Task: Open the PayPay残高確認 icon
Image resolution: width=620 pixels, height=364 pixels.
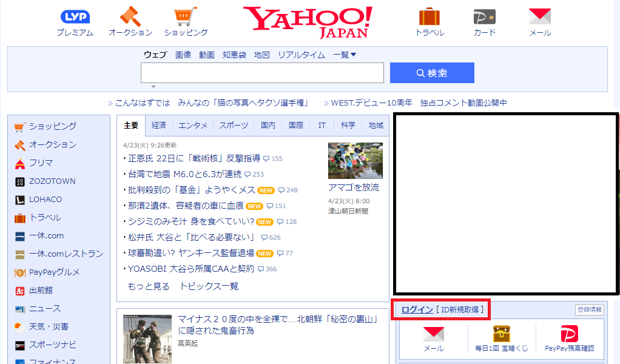Action: (x=570, y=334)
